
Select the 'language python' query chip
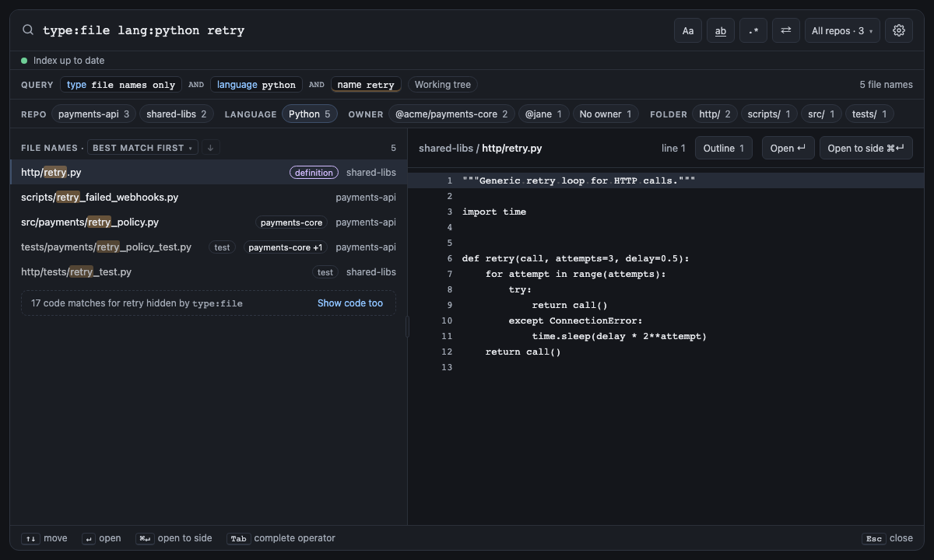(256, 85)
